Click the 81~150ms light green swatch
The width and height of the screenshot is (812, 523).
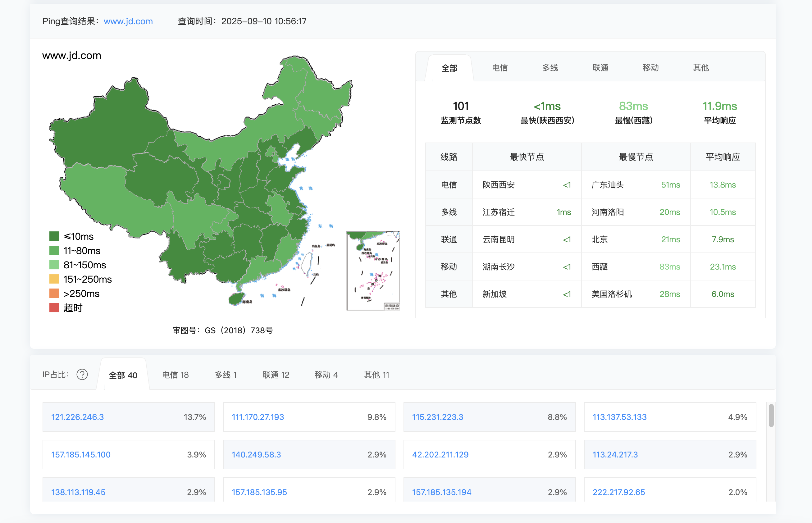(54, 265)
